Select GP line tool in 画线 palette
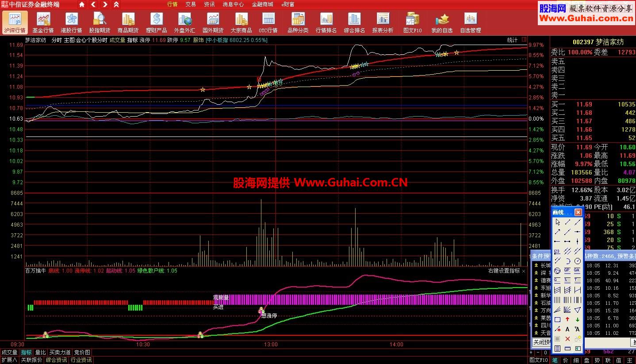Image resolution: width=636 pixels, height=364 pixels. pos(567,270)
